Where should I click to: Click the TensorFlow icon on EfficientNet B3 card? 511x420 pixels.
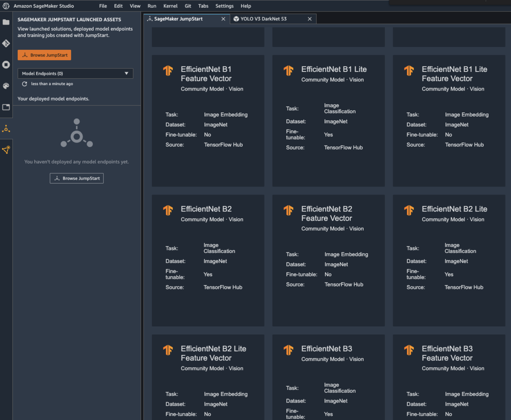[x=288, y=350]
